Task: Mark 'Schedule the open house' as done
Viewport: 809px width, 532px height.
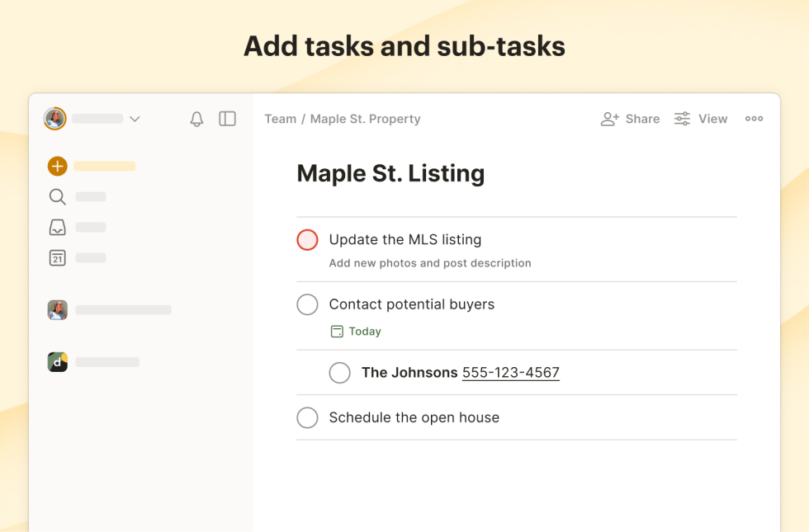Action: tap(307, 417)
